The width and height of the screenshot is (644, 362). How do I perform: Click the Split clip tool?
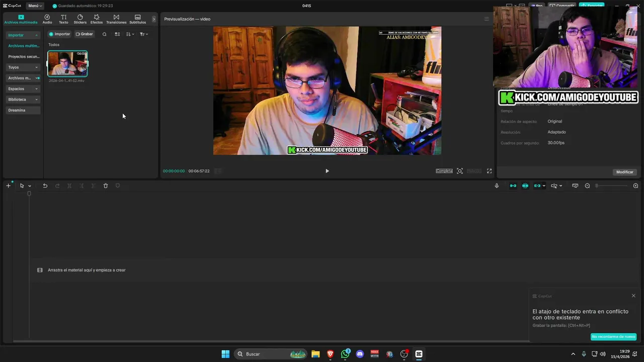coord(69,186)
